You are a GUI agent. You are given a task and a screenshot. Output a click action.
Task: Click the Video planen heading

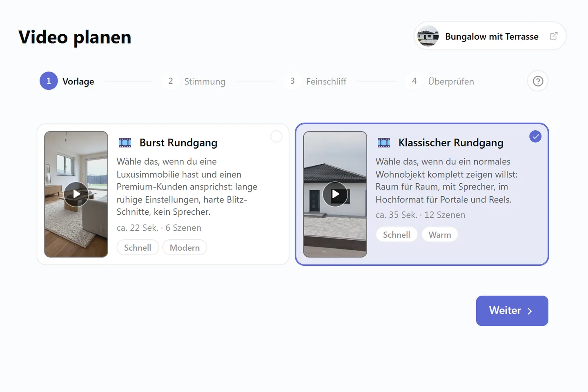pyautogui.click(x=75, y=37)
